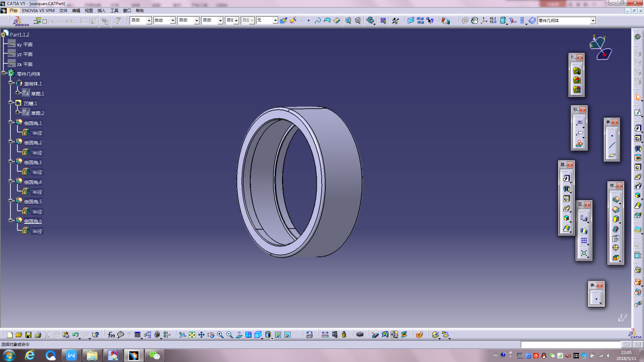
Task: Click the Print icon
Action: pos(38,335)
